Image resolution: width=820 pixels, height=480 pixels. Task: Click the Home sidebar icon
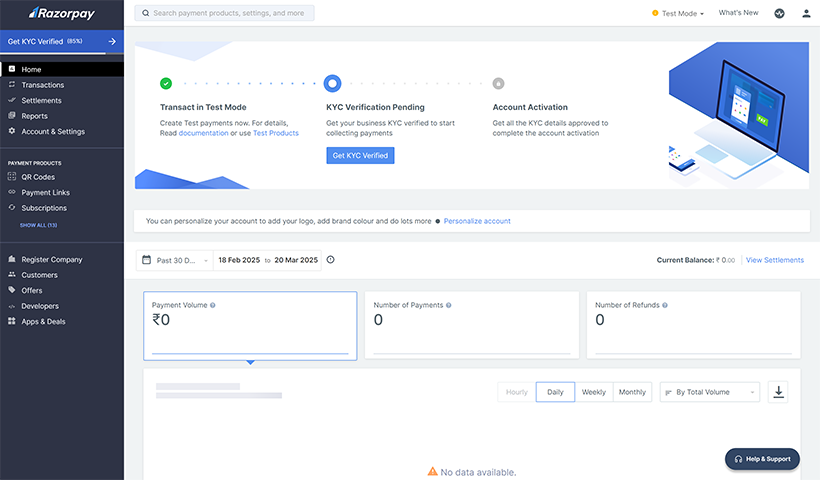12,69
